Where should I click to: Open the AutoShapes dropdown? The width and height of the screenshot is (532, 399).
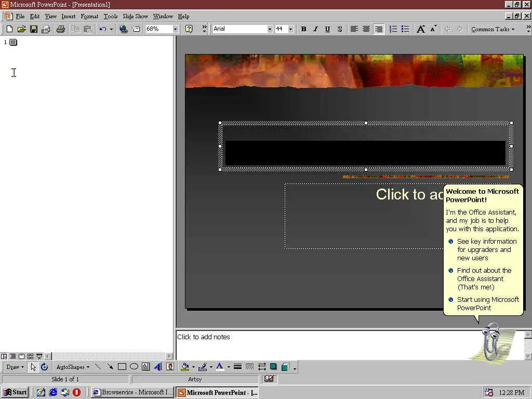(x=73, y=367)
